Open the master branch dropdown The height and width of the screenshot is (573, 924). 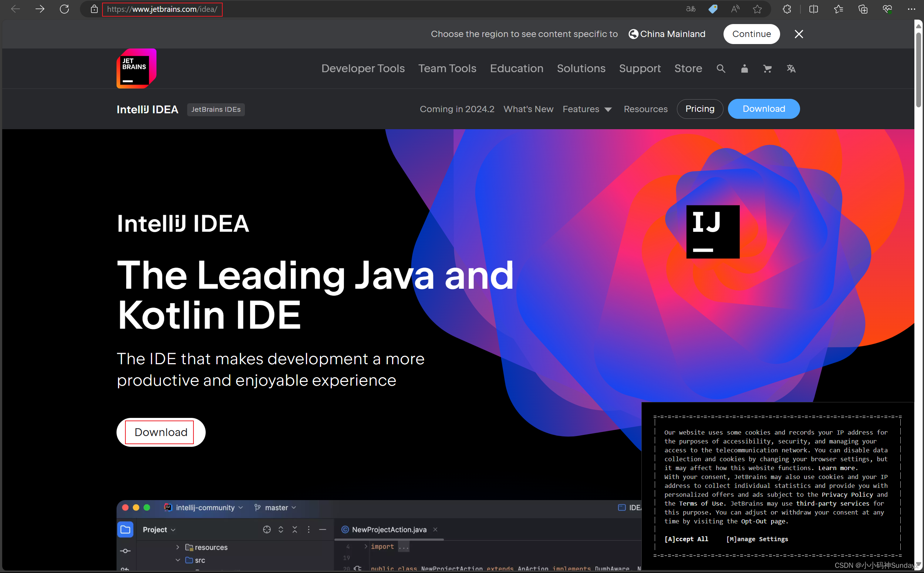(275, 507)
